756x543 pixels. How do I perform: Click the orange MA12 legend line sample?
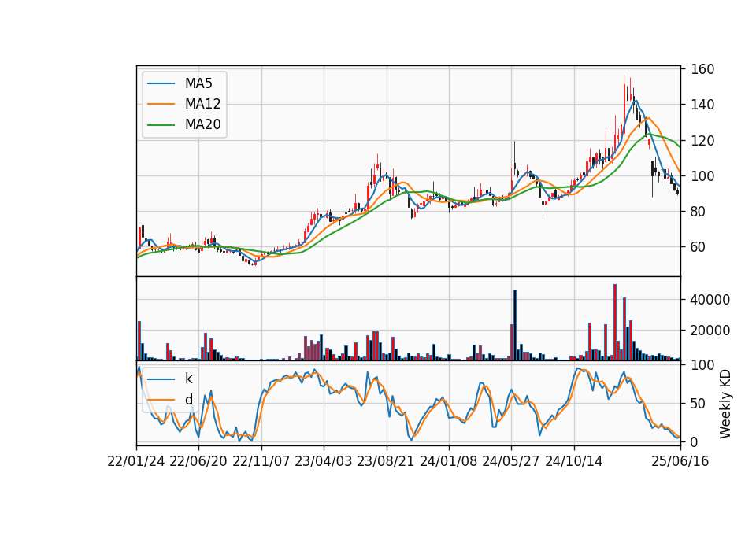coord(161,104)
